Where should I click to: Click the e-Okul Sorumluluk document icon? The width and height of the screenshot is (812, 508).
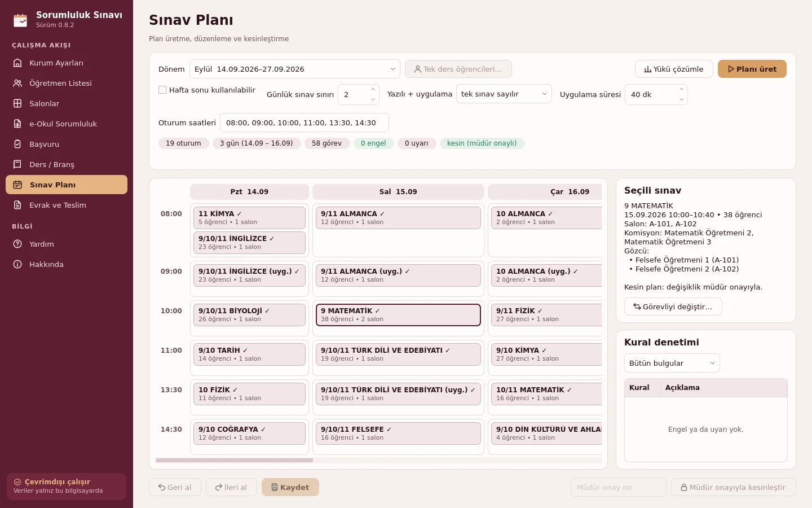coord(17,124)
